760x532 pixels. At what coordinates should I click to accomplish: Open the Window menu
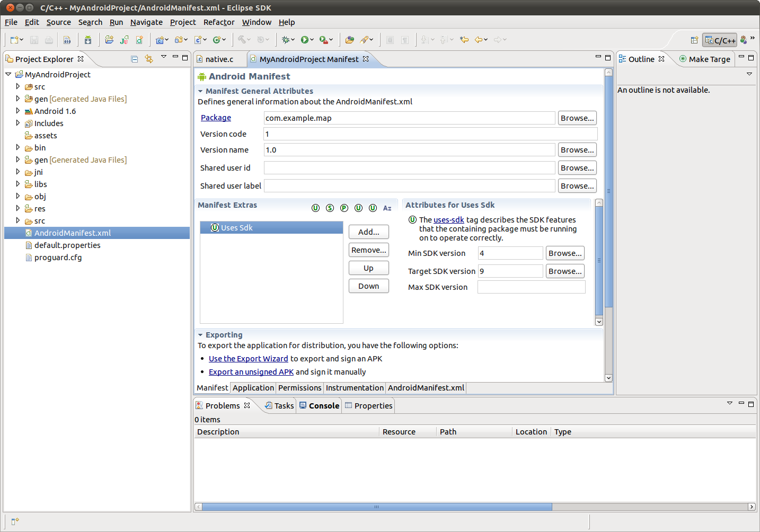(257, 22)
